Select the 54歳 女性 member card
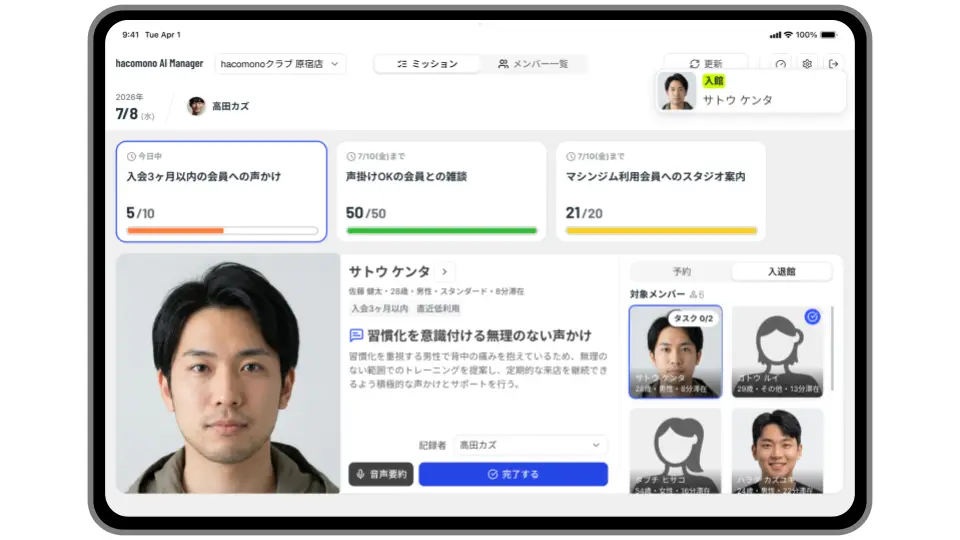Viewport: 960px width, 540px height. (x=675, y=451)
